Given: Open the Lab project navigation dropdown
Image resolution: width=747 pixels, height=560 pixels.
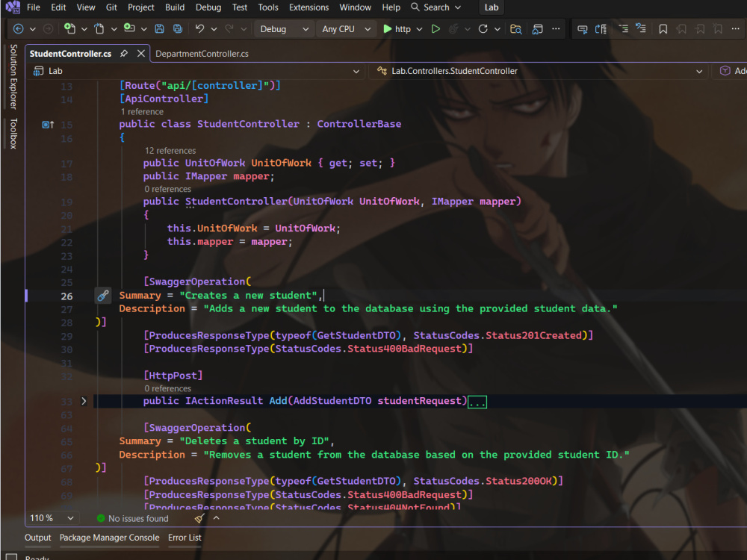Looking at the screenshot, I should (356, 72).
